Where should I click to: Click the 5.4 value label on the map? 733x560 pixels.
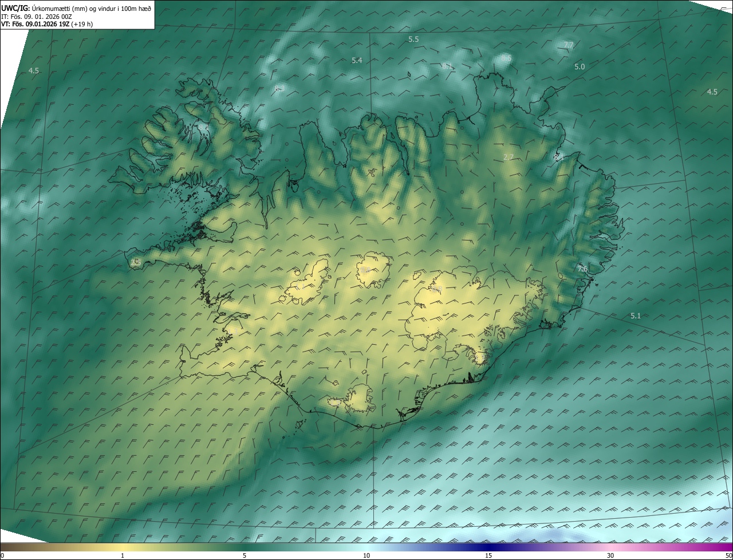[x=357, y=60]
